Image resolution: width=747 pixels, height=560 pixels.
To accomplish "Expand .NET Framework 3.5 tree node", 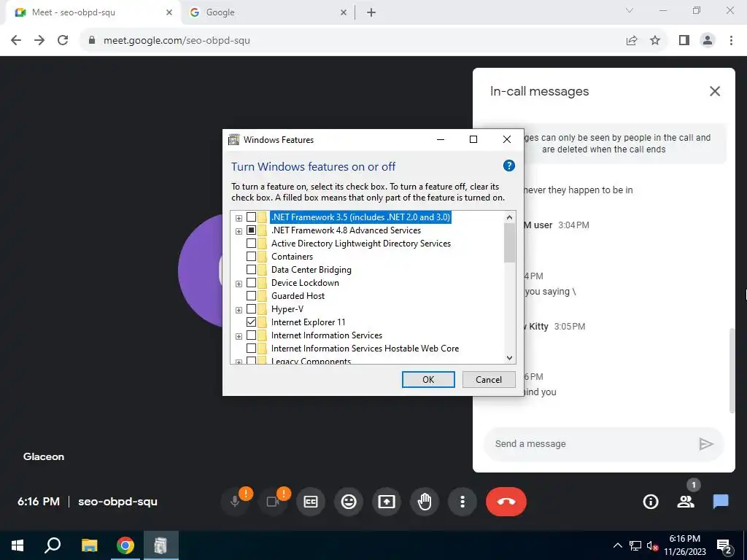I will [239, 218].
